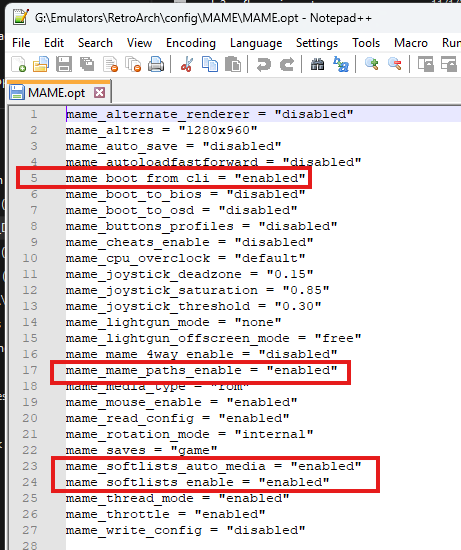This screenshot has height=550, width=461.
Task: Open the Search menu
Action: click(x=95, y=43)
